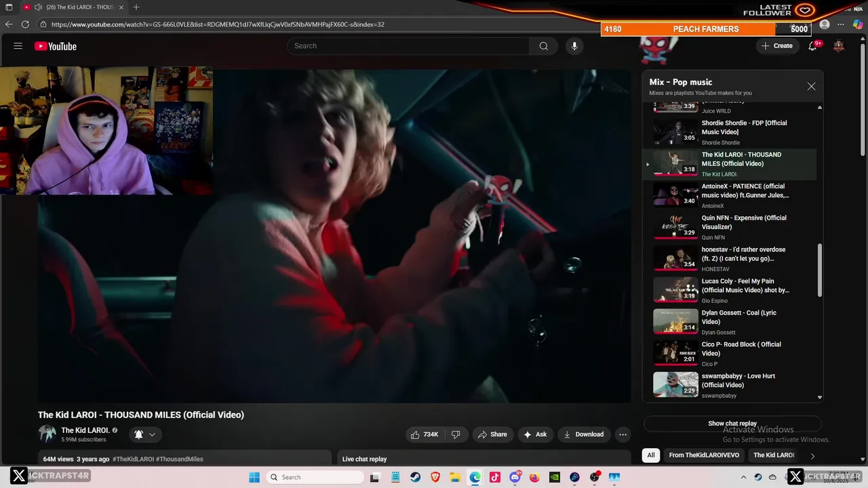Open the YouTube guide hamburger menu
868x488 pixels.
coord(18,46)
